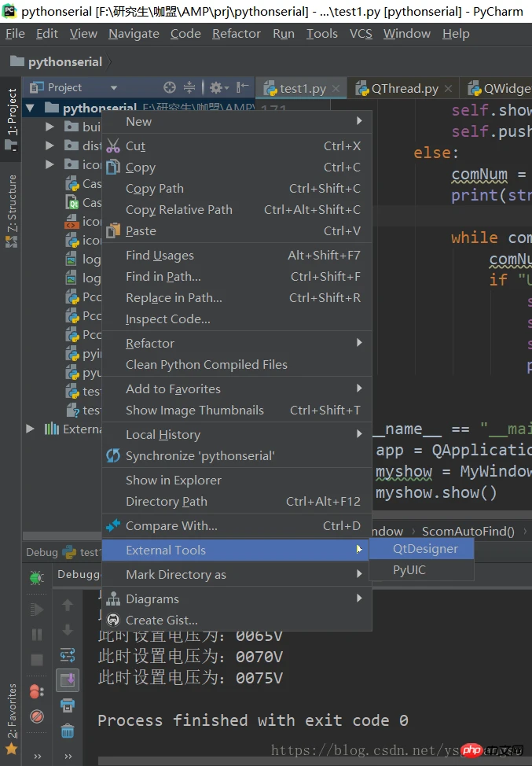Click ScomAutoFind() breadcrumb in editor

click(x=468, y=532)
